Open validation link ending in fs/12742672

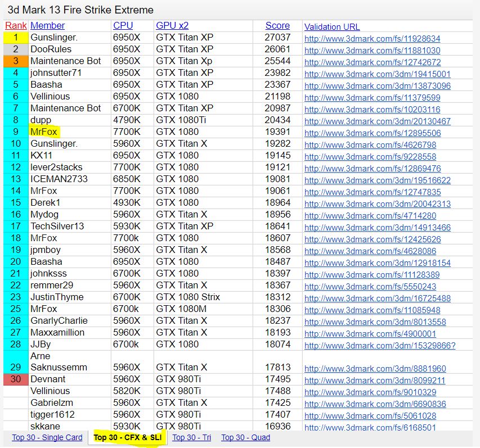[x=373, y=62]
